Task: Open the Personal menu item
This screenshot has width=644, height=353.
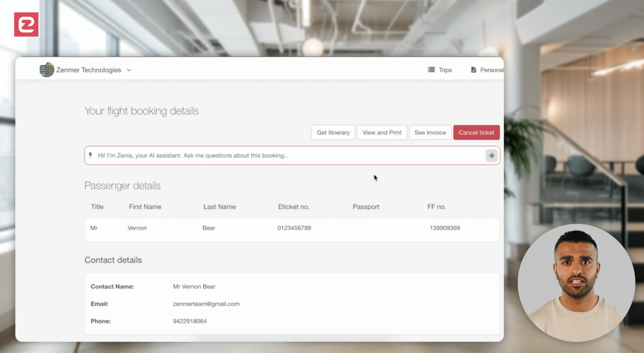Action: (491, 70)
